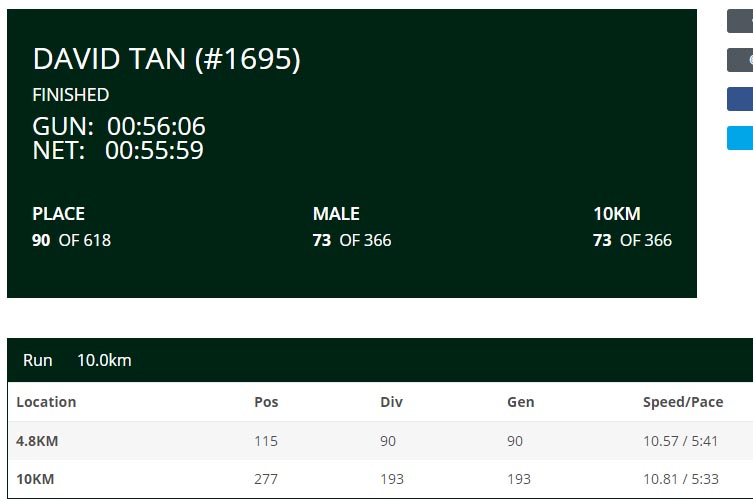Click the FINISHED status label

(x=71, y=95)
